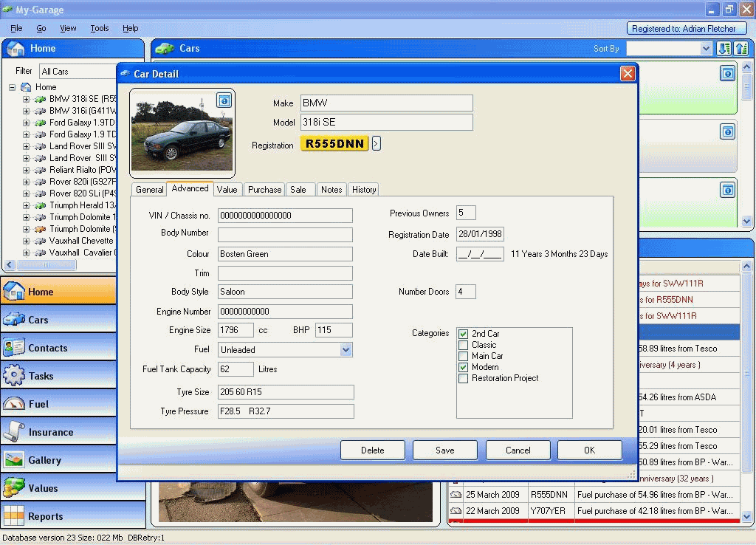Open the File menu
Viewport: 756px width, 545px height.
16,28
